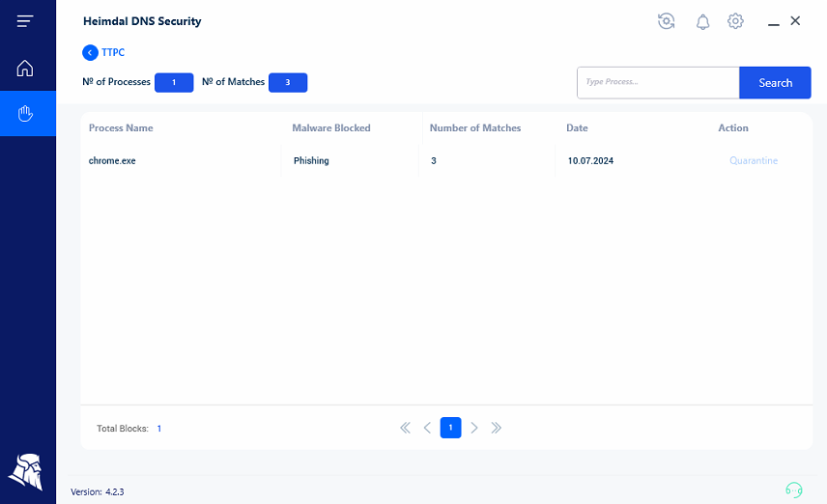
Task: Focus the Type Process search field
Action: click(x=658, y=83)
